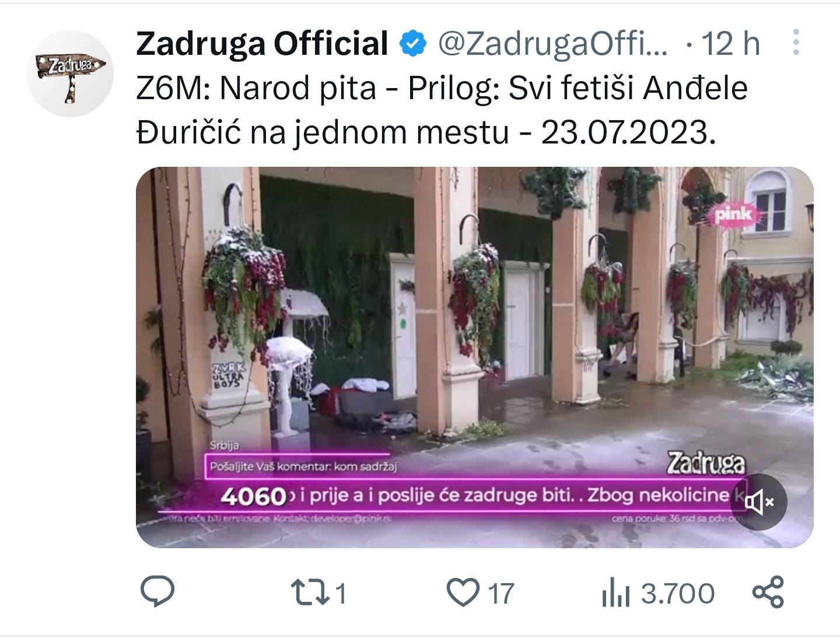
Task: Click the reply speech bubble icon
Action: click(x=157, y=591)
